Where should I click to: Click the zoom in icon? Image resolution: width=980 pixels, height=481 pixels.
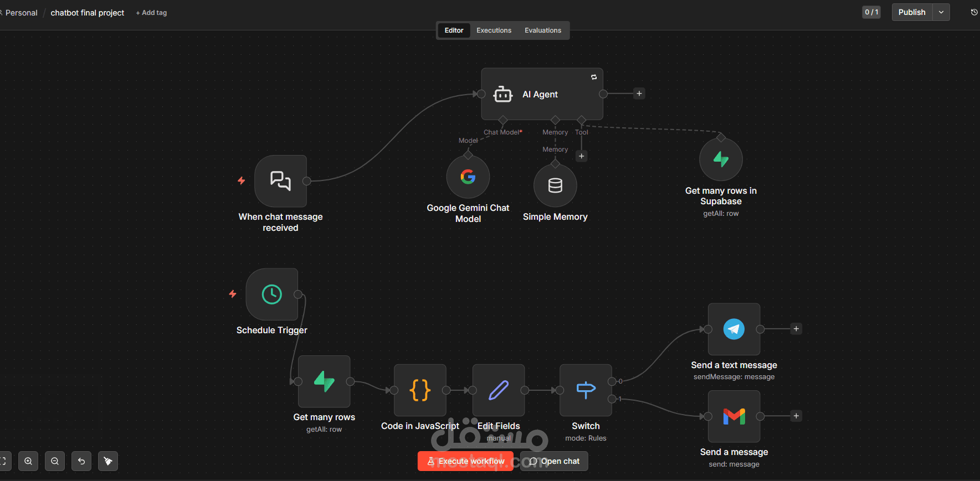point(28,461)
